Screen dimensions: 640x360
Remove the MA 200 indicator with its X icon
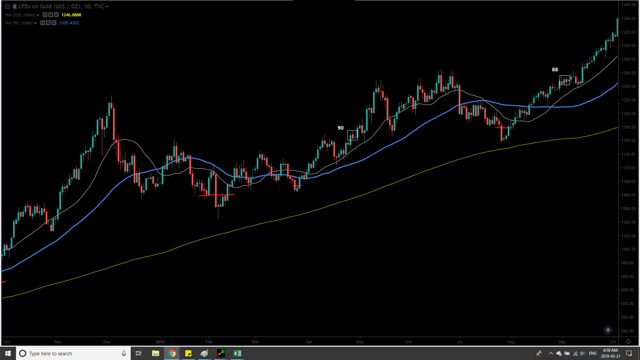point(56,15)
